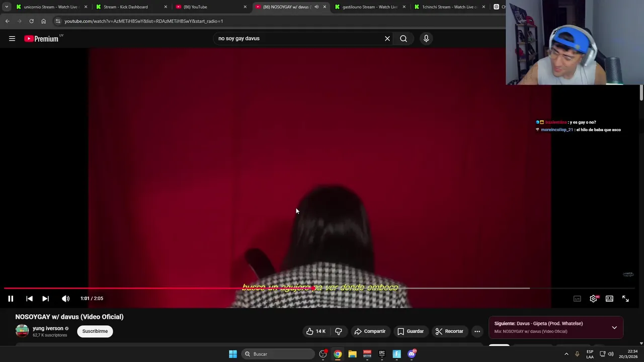644x362 pixels.
Task: Switch the player to theater mode
Action: [609, 299]
